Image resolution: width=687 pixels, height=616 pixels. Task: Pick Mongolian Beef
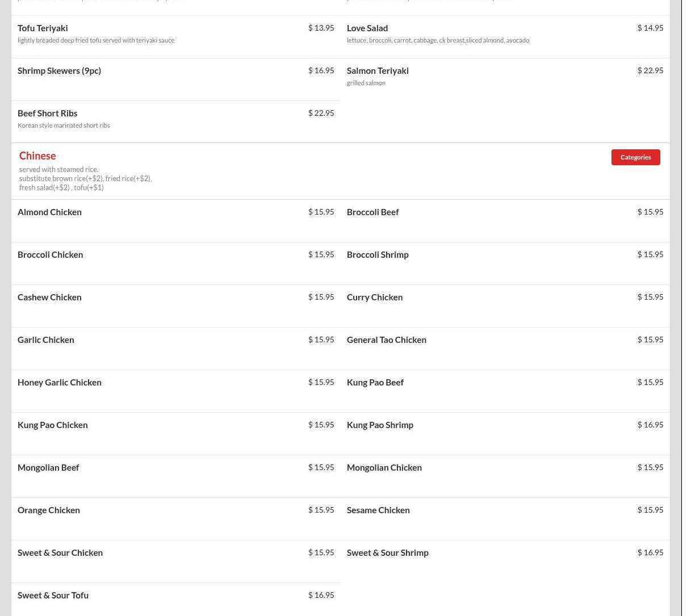coord(48,467)
